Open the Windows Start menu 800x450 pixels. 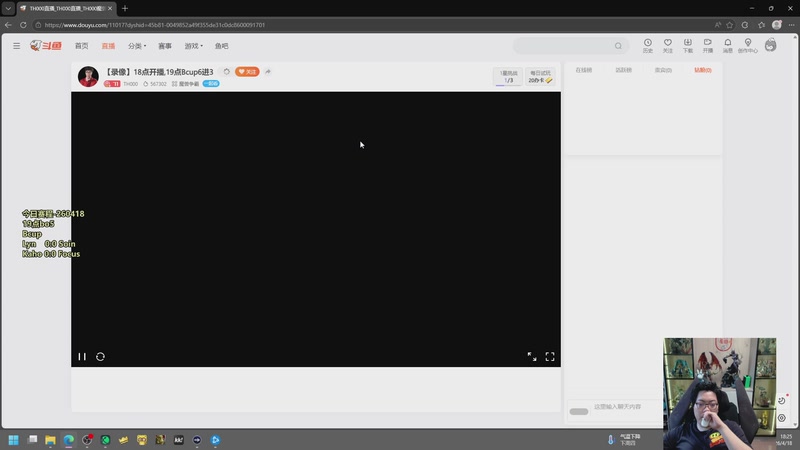click(14, 440)
